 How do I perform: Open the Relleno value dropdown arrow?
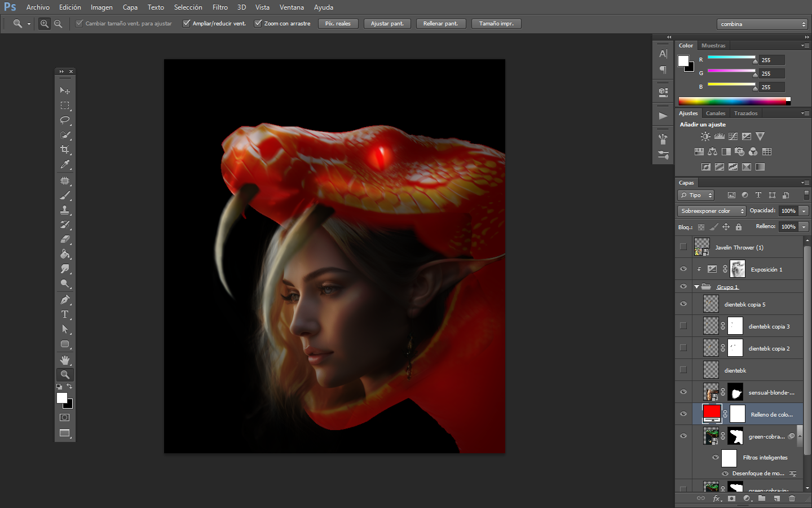pos(804,227)
